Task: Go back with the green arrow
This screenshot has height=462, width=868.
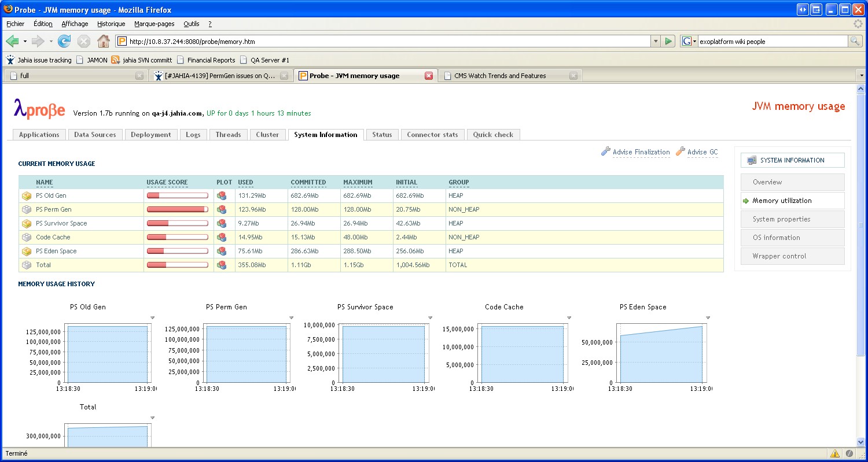Action: tap(13, 41)
